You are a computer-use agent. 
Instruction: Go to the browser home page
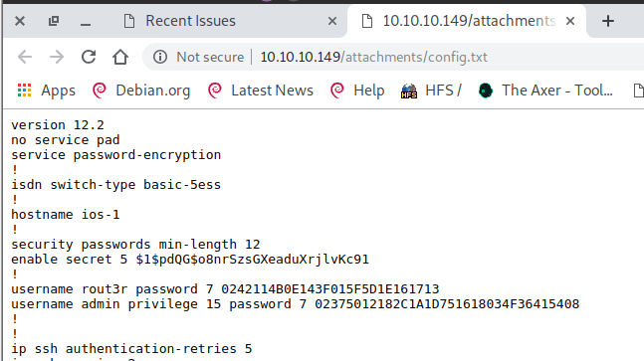pyautogui.click(x=120, y=57)
